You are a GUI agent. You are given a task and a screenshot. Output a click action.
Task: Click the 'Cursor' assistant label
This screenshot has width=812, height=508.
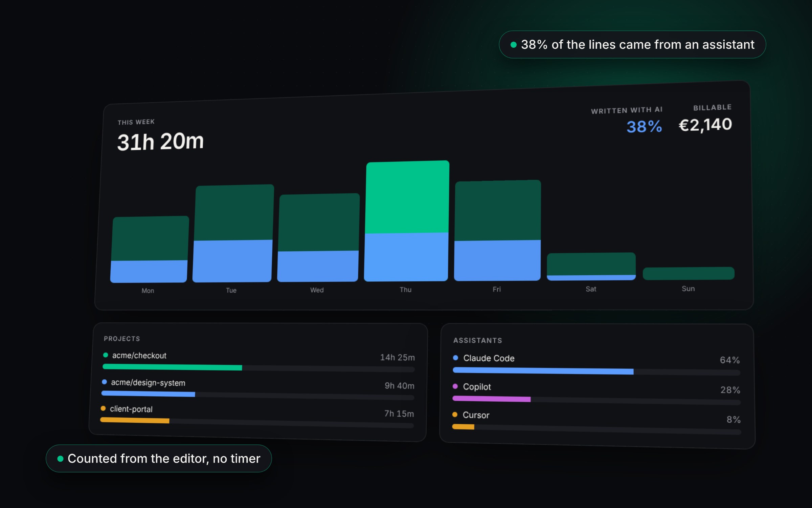click(x=476, y=415)
